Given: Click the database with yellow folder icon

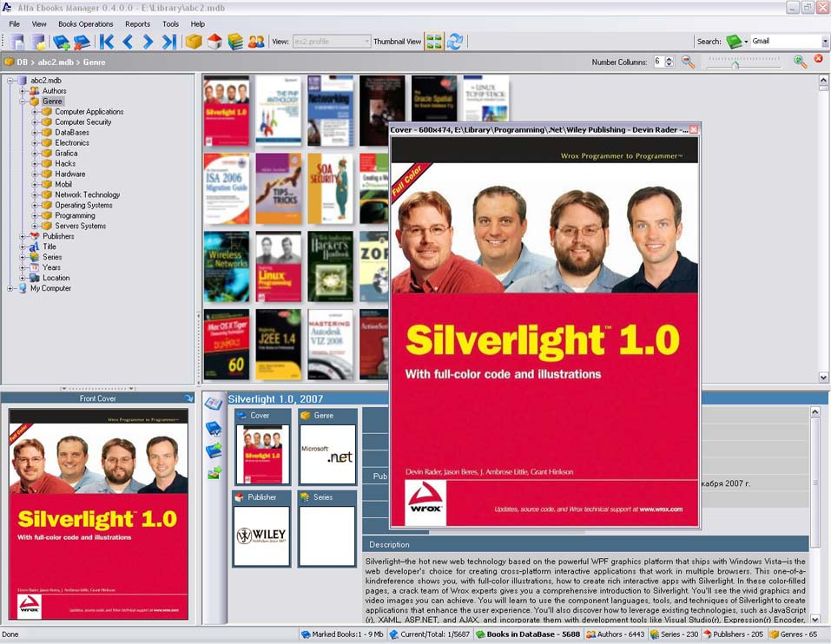Looking at the screenshot, I should click(37, 42).
